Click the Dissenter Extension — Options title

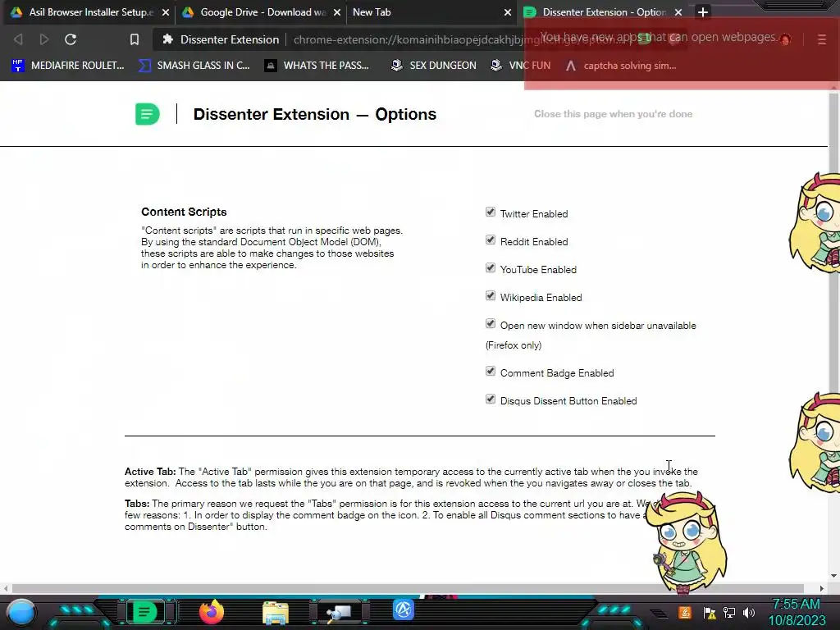[x=314, y=114]
